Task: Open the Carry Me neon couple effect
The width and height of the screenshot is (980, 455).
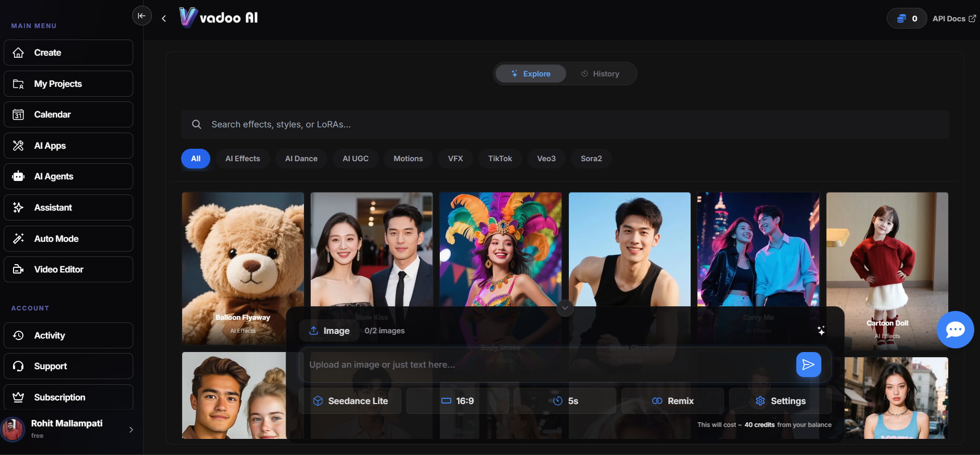Action: coord(758,250)
